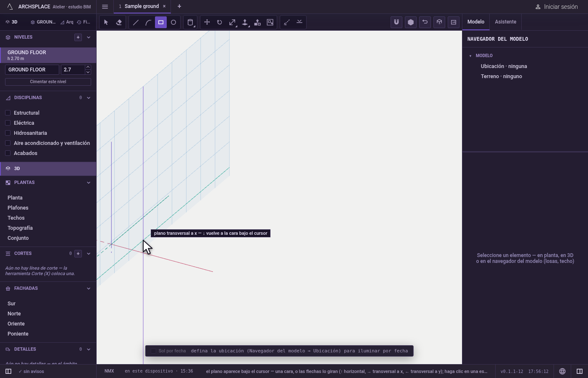The image size is (588, 378).
Task: Open the Cylinder solid tool
Action: tap(190, 22)
